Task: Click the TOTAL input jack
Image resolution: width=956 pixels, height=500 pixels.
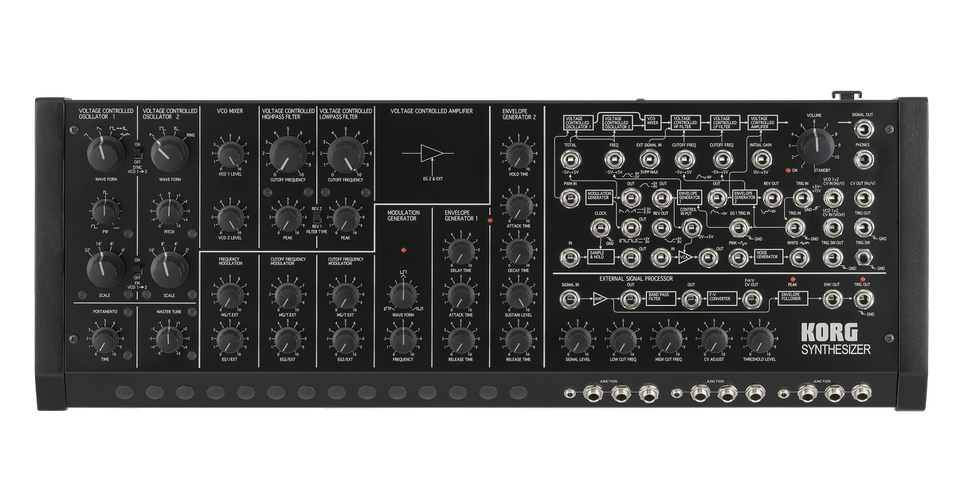Action: (571, 159)
